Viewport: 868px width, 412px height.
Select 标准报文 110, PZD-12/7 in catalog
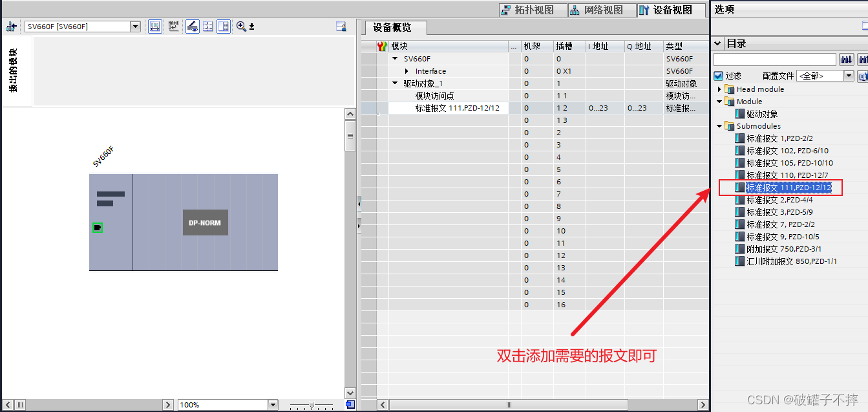pyautogui.click(x=787, y=175)
